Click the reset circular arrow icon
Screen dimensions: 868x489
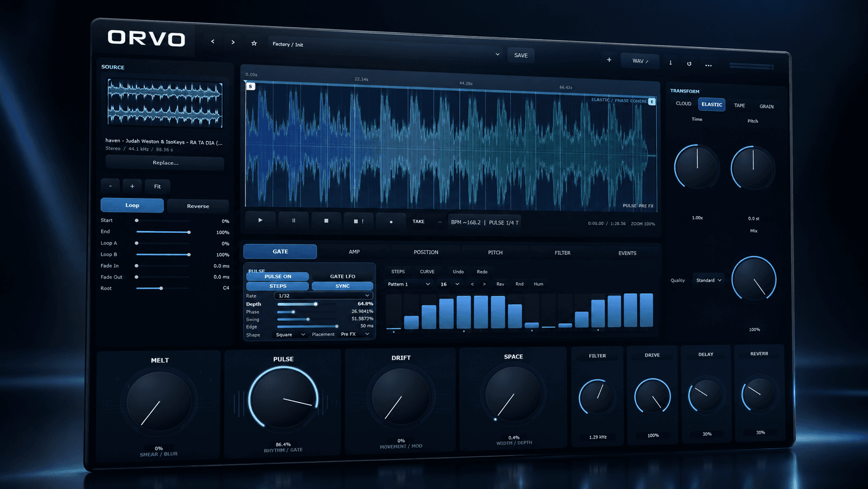(x=689, y=63)
